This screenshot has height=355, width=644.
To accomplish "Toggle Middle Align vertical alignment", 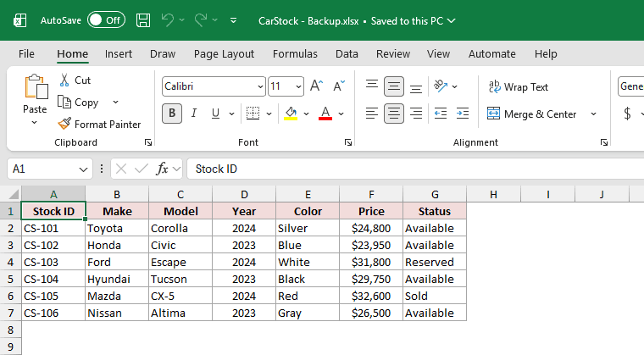I will point(393,86).
